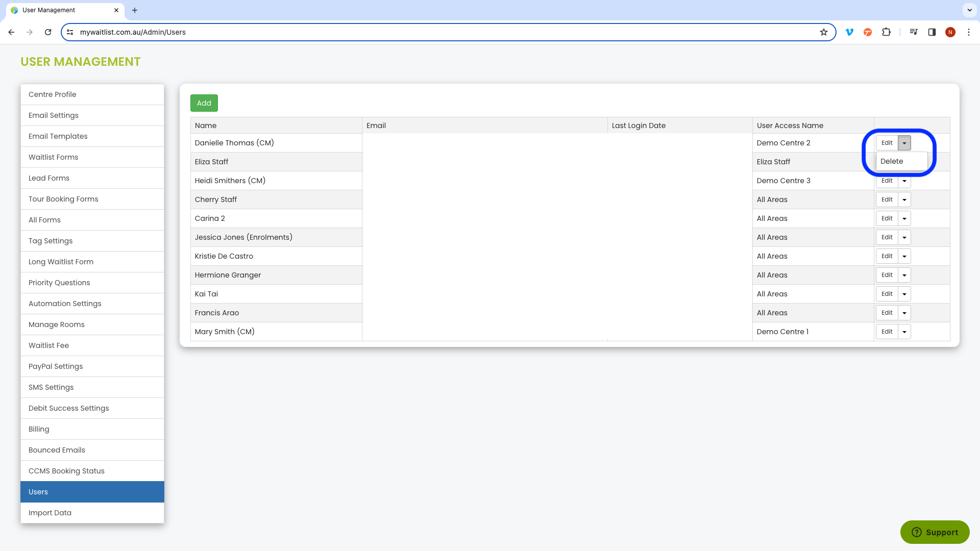This screenshot has height=551, width=980.
Task: Open the media control icon
Action: (914, 32)
